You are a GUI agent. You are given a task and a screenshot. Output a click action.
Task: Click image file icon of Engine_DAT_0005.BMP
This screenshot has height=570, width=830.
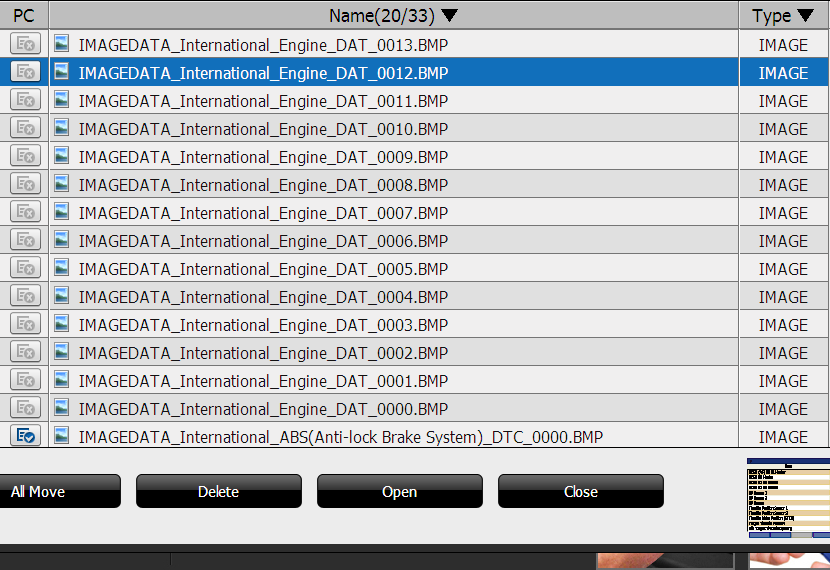tap(62, 268)
